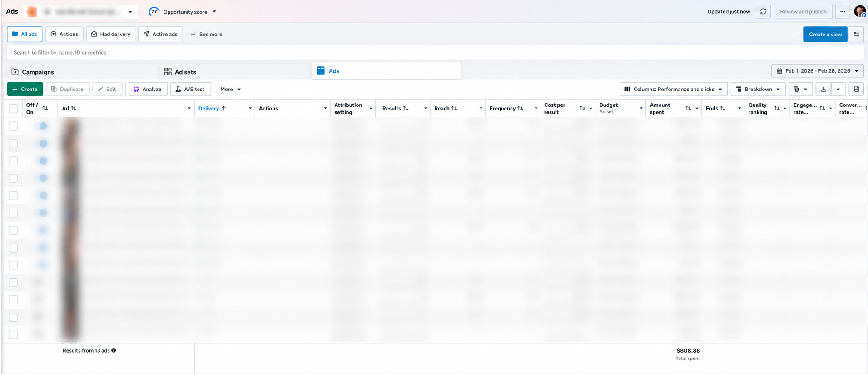The height and width of the screenshot is (374, 868).
Task: Click the calendar icon in date range
Action: point(779,71)
